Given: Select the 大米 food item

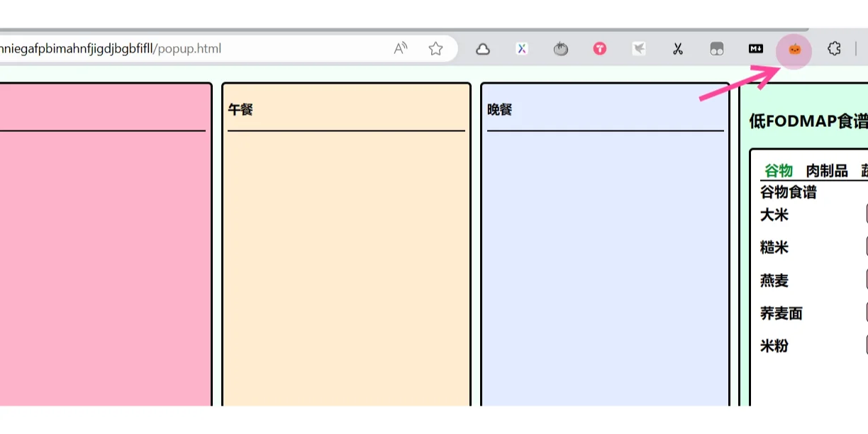Looking at the screenshot, I should point(774,215).
